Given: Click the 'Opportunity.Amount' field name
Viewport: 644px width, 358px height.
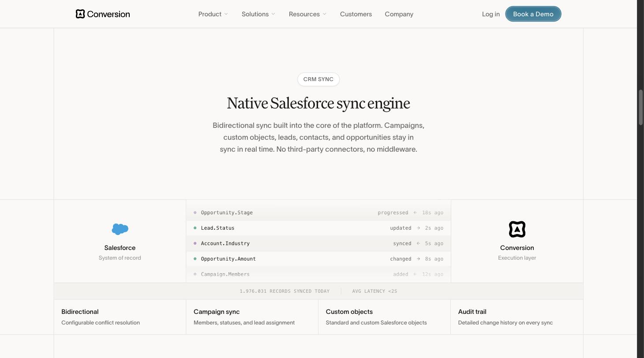Looking at the screenshot, I should click(228, 259).
